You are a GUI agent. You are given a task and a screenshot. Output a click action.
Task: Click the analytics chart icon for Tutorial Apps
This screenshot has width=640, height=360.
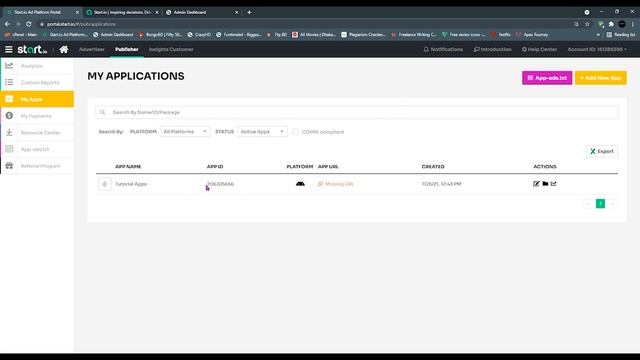pos(553,184)
